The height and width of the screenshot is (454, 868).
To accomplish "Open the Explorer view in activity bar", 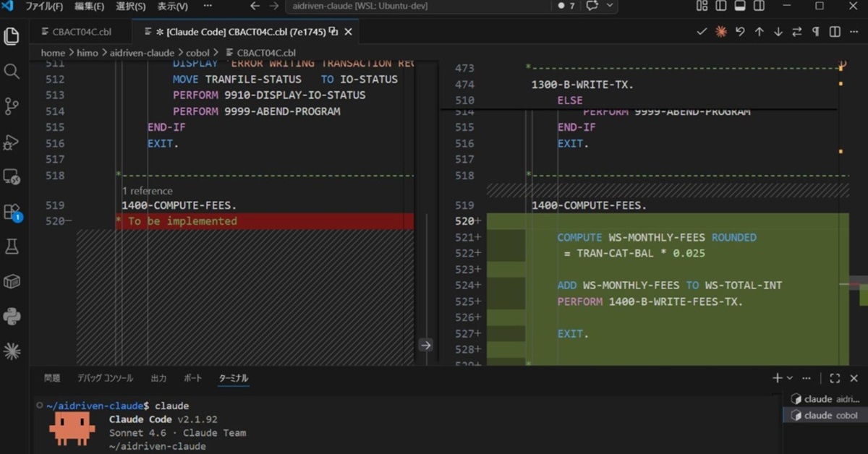I will [x=12, y=36].
